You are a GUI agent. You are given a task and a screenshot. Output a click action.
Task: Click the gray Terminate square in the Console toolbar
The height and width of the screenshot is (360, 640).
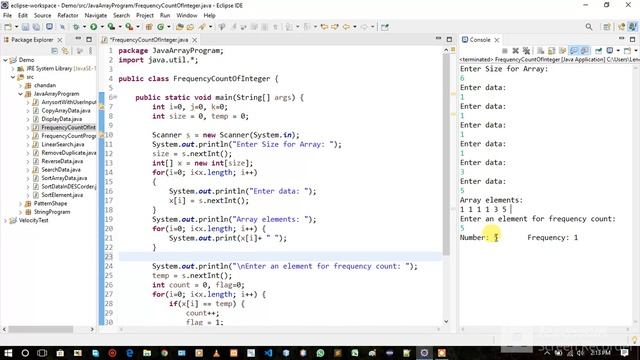click(x=504, y=51)
